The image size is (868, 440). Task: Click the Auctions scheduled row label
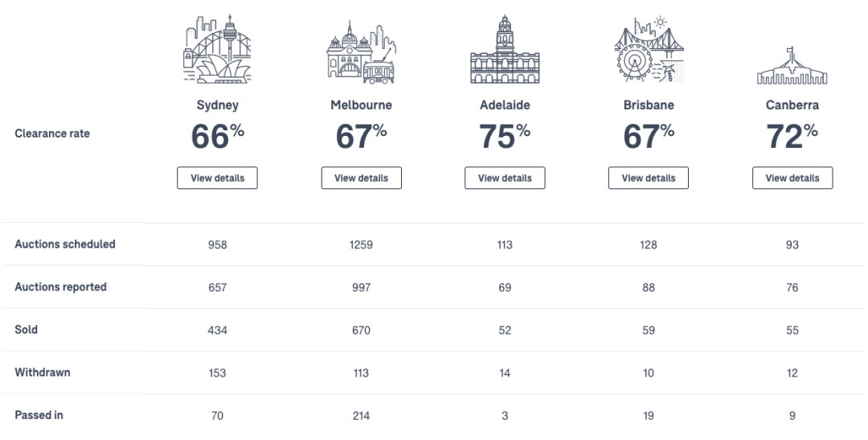[x=65, y=245]
